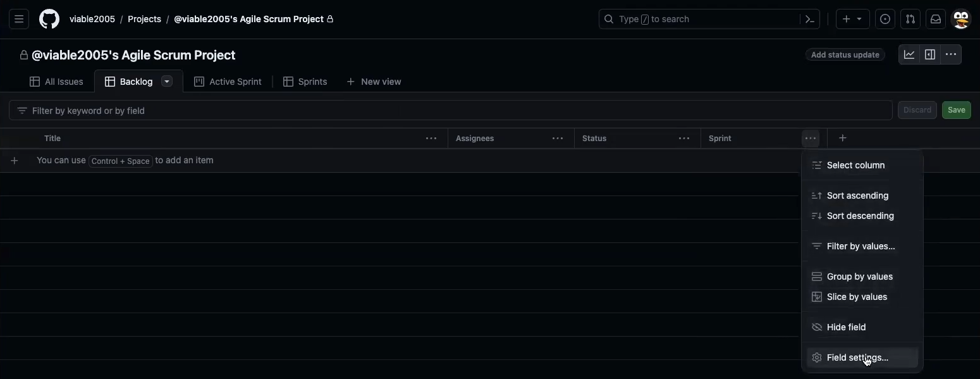980x379 pixels.
Task: Click the user profile avatar
Action: point(961,19)
